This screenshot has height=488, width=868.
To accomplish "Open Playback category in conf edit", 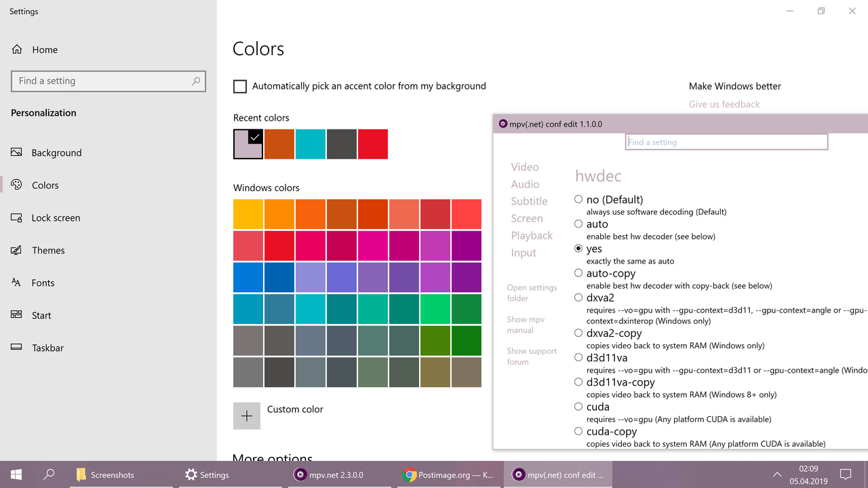I will click(532, 236).
